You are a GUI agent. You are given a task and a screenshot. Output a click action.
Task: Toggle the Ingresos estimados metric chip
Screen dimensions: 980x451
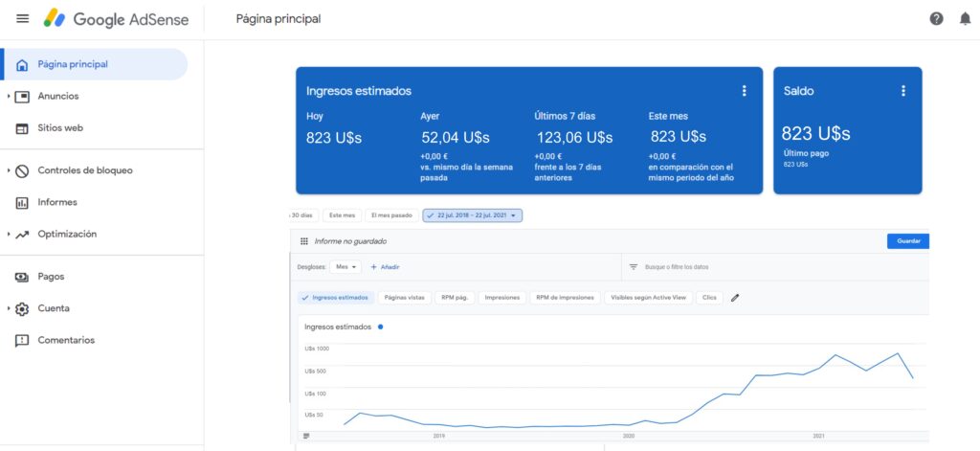(x=334, y=298)
